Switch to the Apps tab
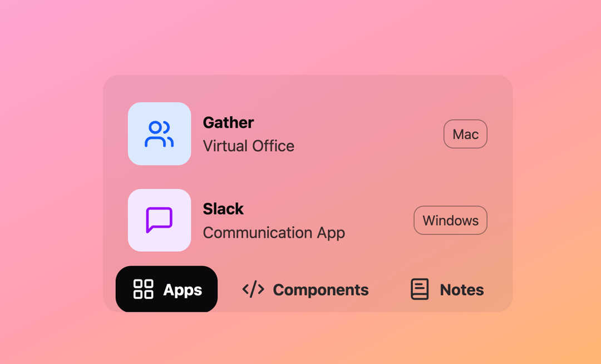Viewport: 601px width, 364px height. (x=167, y=289)
